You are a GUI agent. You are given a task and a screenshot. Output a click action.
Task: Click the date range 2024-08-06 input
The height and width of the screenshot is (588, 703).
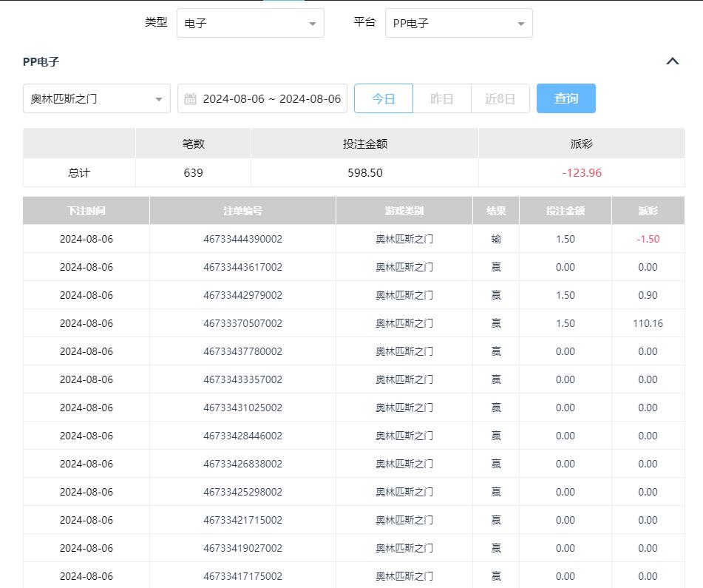[271, 99]
